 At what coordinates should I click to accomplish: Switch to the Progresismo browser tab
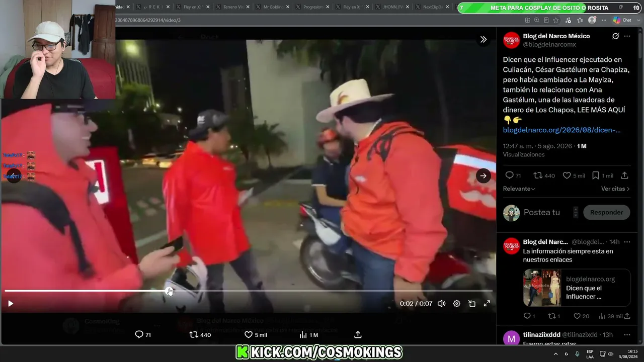click(x=313, y=7)
